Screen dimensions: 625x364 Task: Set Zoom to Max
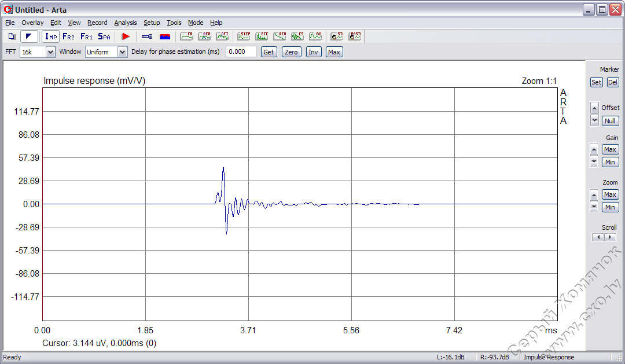[x=611, y=194]
